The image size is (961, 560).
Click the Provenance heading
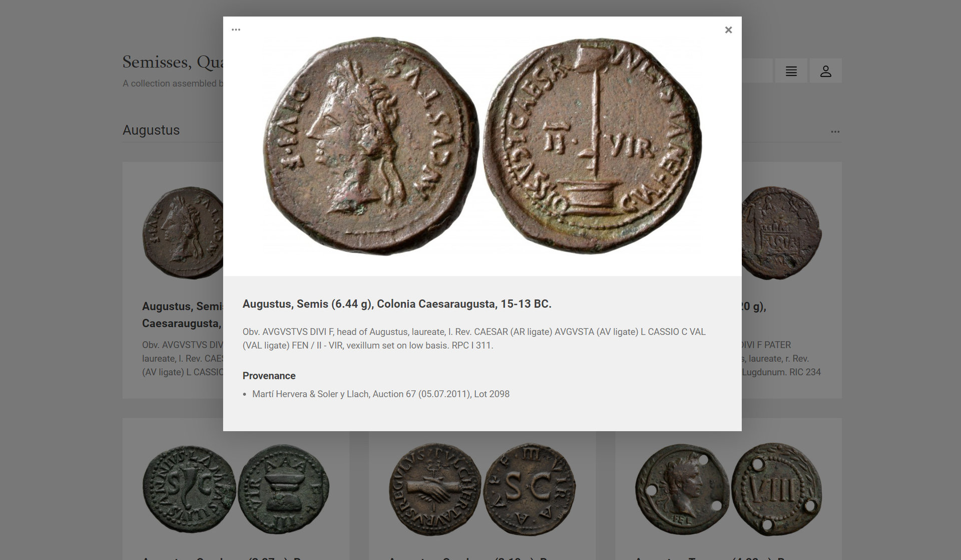(x=269, y=376)
